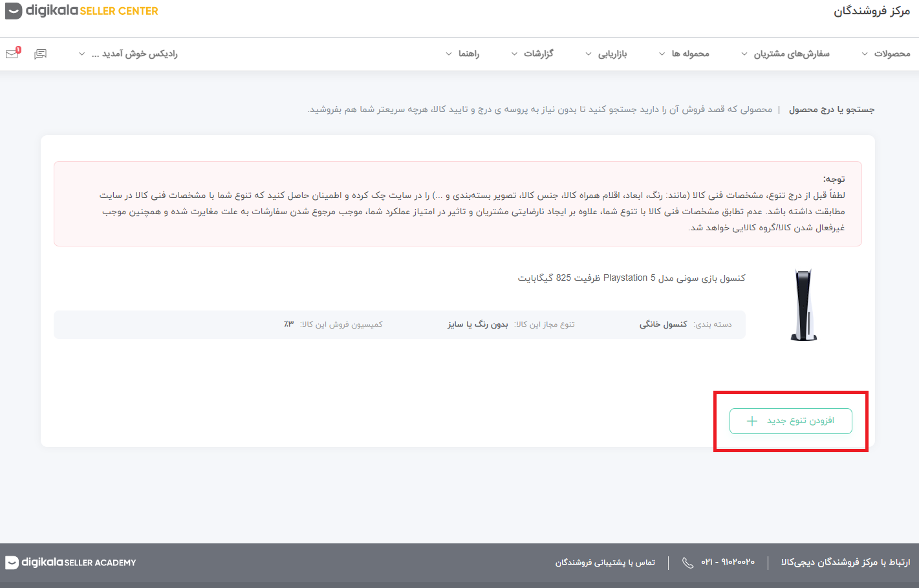Open the سفارش‌های مشتریان menu
Image resolution: width=919 pixels, height=588 pixels.
785,54
